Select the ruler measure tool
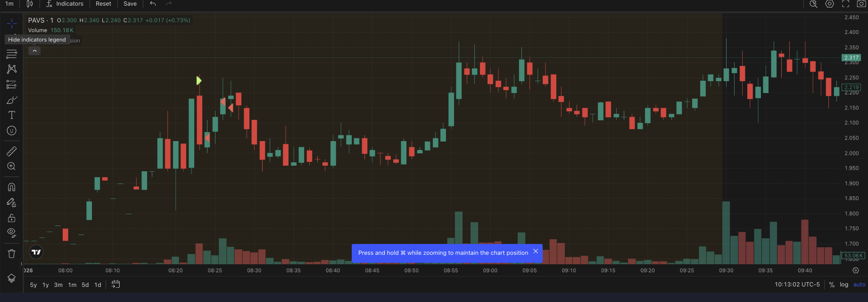This screenshot has height=302, width=868. [11, 151]
